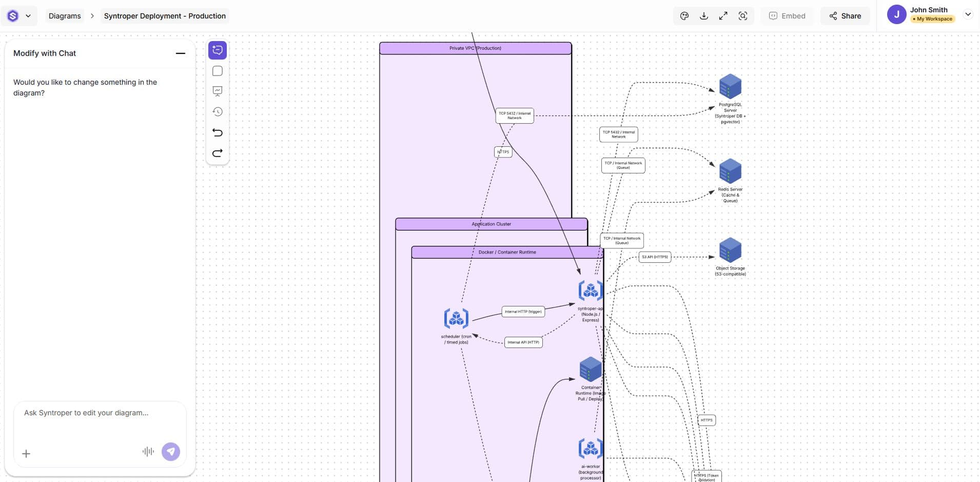The width and height of the screenshot is (980, 482).
Task: Click the undo arrow
Action: (x=218, y=132)
